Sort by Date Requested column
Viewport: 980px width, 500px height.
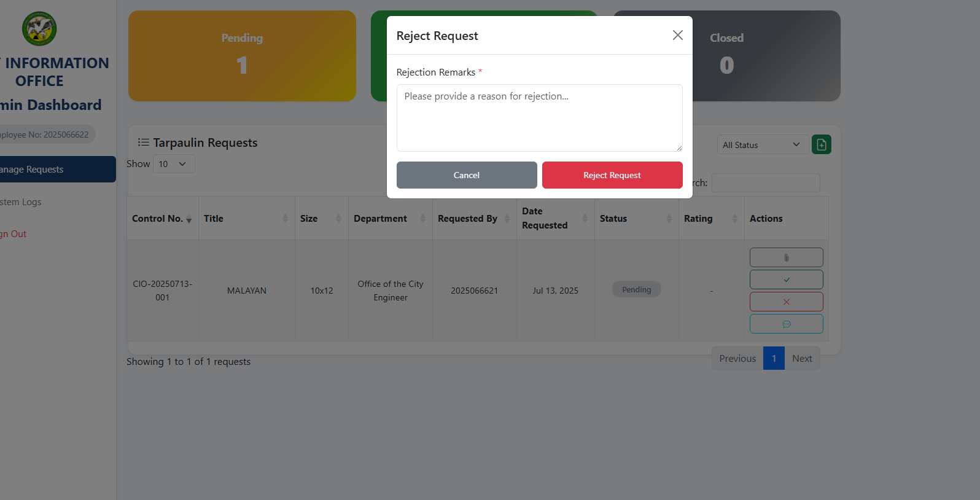coord(556,219)
